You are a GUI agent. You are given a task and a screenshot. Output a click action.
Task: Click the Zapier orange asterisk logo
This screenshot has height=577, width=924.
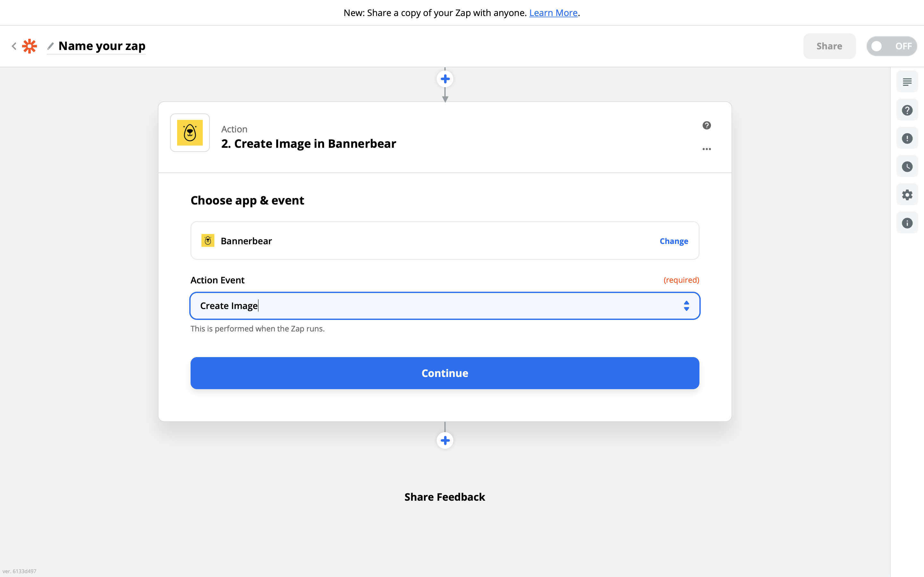(x=30, y=46)
